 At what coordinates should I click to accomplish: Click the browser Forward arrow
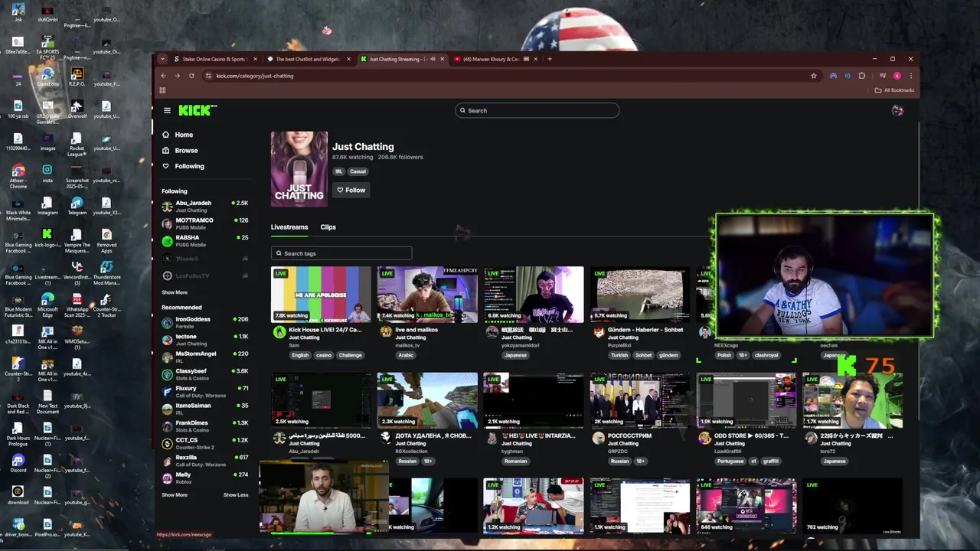tap(177, 76)
